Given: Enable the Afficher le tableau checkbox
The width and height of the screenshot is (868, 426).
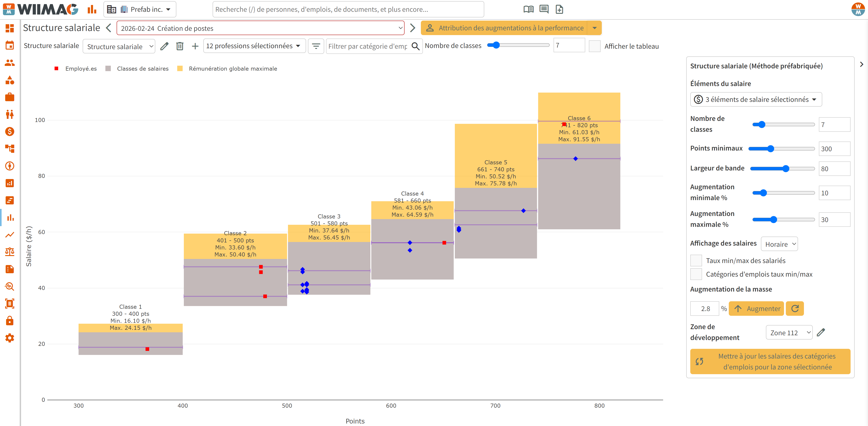Looking at the screenshot, I should (594, 46).
